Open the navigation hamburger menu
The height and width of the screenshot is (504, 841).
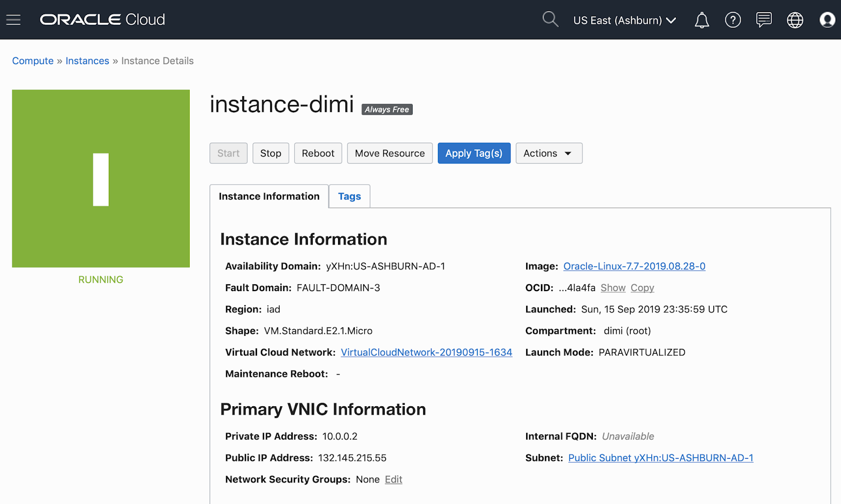pyautogui.click(x=13, y=19)
